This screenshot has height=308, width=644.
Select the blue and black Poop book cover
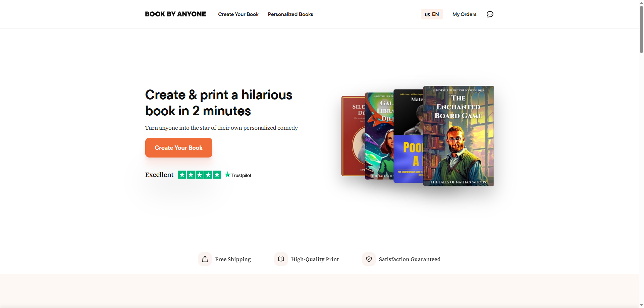[x=408, y=136]
